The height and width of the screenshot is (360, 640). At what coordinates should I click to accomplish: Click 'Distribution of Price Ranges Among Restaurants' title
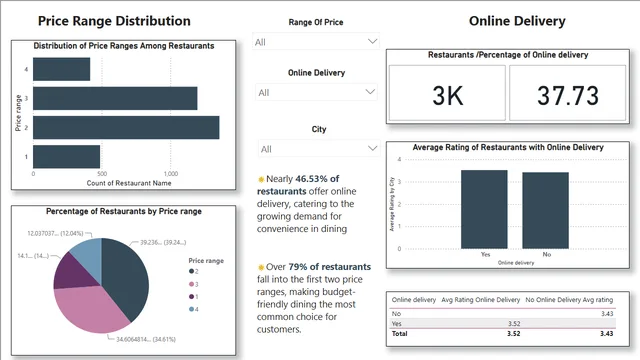(124, 46)
